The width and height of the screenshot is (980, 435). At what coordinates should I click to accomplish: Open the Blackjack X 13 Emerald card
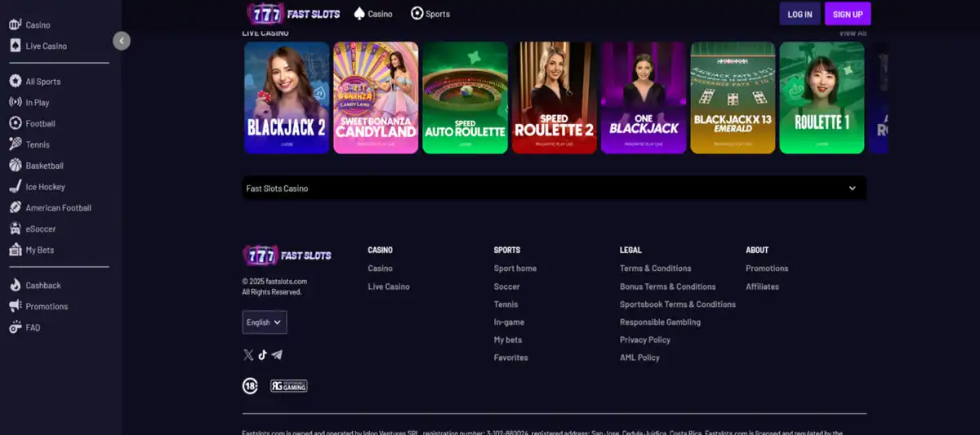733,98
